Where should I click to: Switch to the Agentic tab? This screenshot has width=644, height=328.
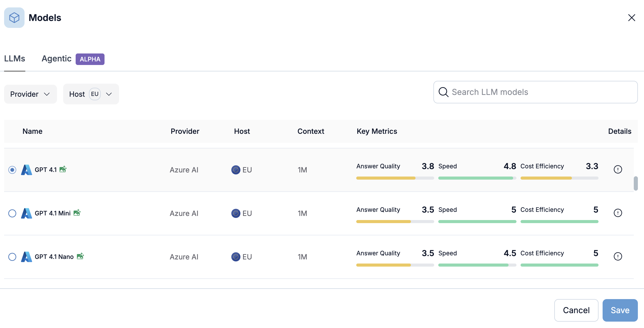click(x=56, y=59)
